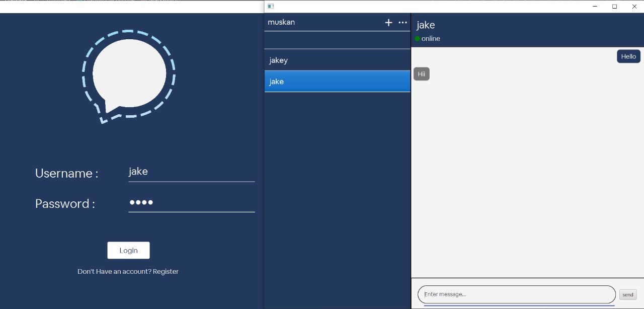Minimize the chat application window
This screenshot has height=309, width=644.
(x=594, y=7)
